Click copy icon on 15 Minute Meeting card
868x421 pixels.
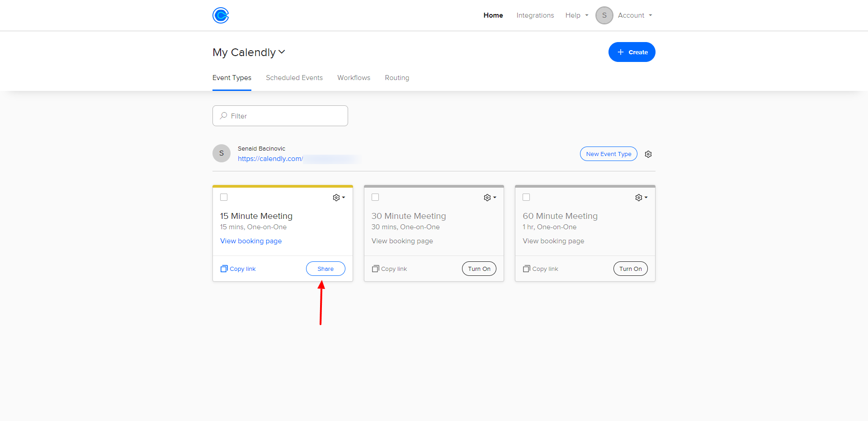coord(224,269)
